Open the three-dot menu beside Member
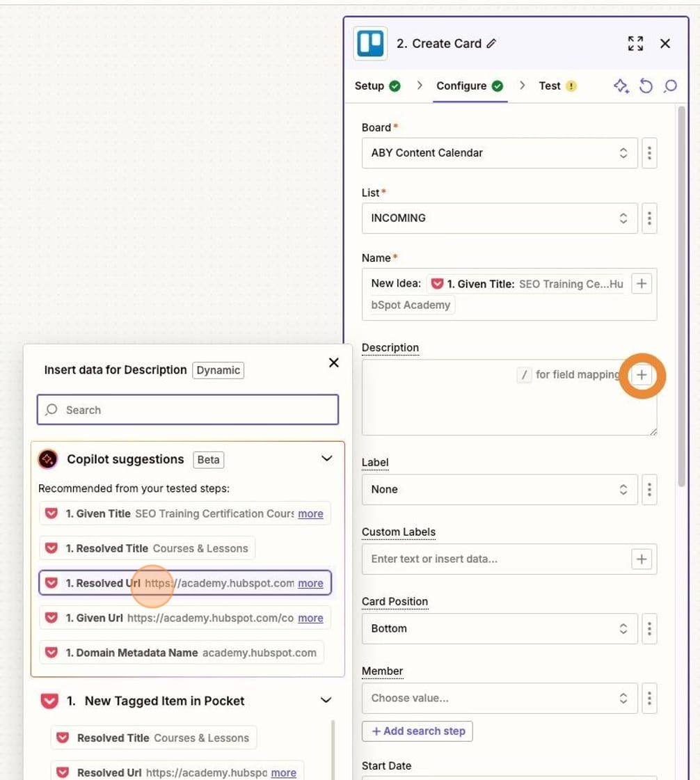The image size is (700, 780). coord(649,698)
